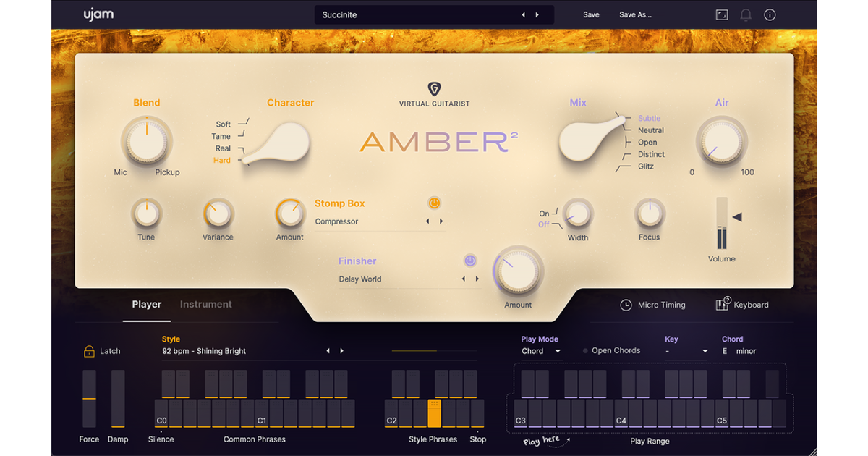This screenshot has width=868, height=456.
Task: Click the E minor chord display
Action: pyautogui.click(x=739, y=351)
